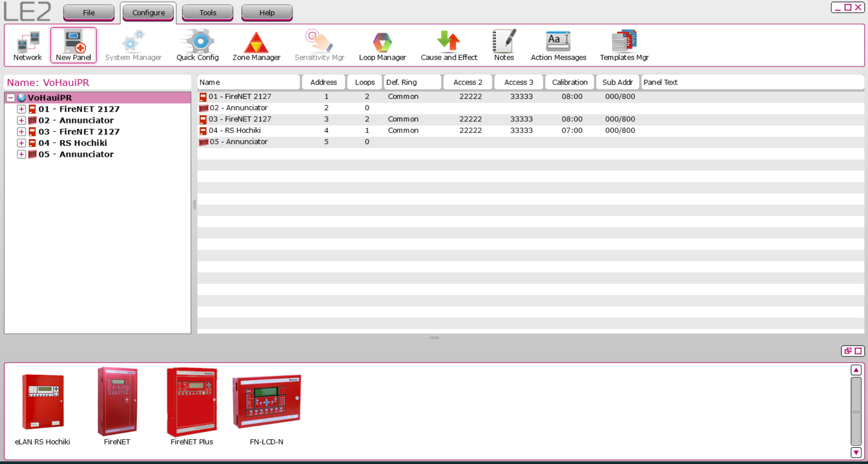Screen dimensions: 868x464
Task: Open the Network tool
Action: pyautogui.click(x=27, y=44)
